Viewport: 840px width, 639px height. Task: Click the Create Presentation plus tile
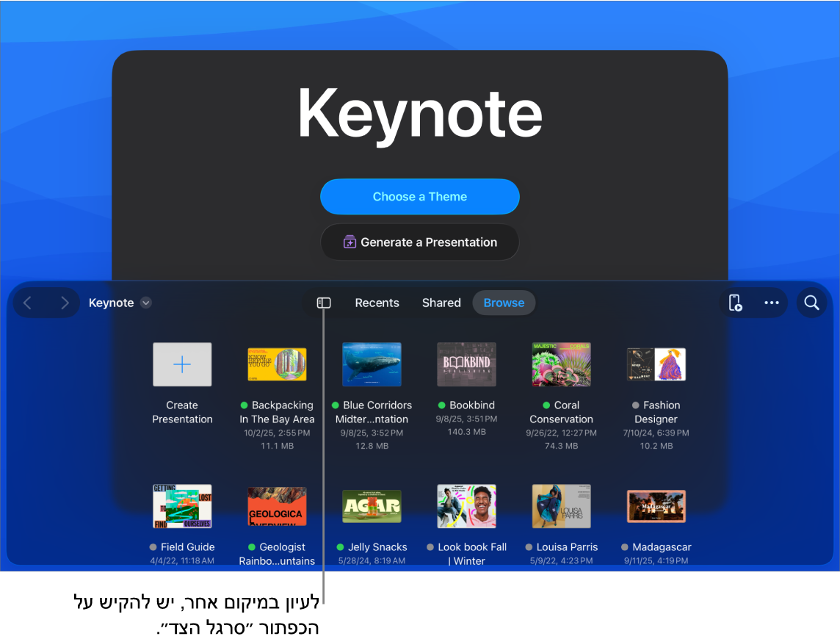click(x=182, y=364)
